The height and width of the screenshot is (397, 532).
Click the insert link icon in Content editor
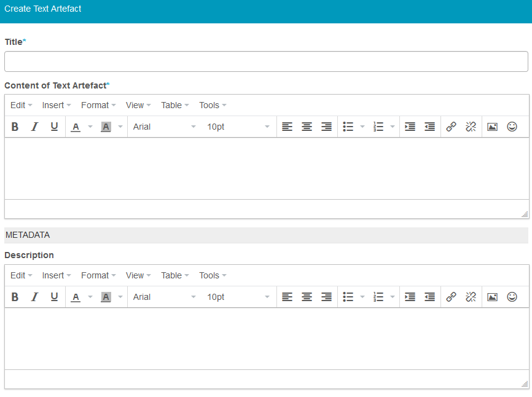pos(451,127)
